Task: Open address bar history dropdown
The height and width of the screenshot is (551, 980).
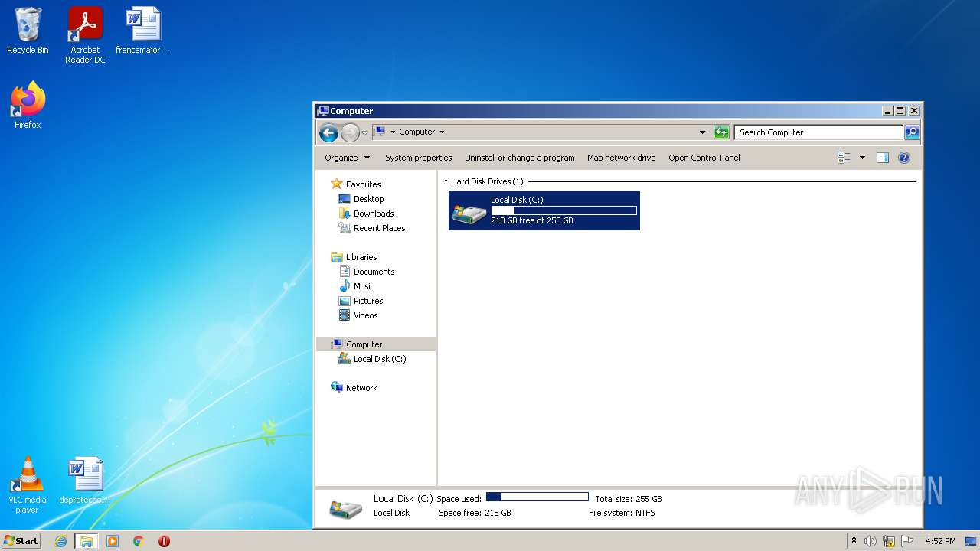Action: pos(702,132)
